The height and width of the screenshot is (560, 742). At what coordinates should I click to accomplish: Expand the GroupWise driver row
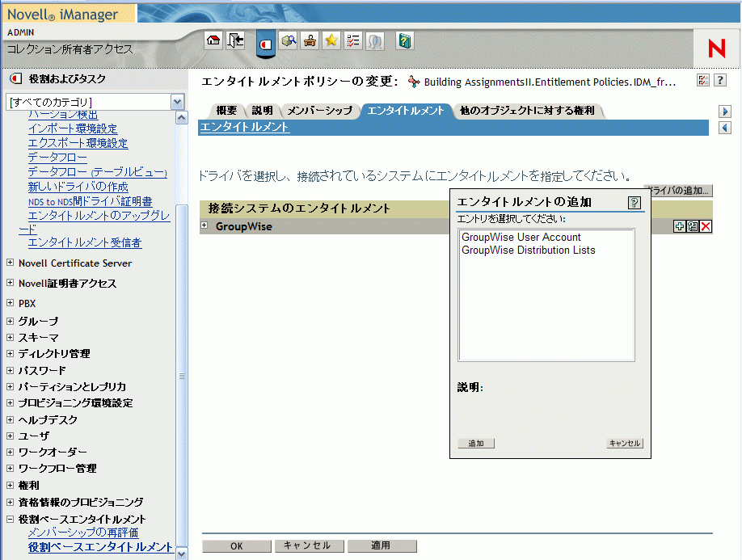tap(204, 225)
